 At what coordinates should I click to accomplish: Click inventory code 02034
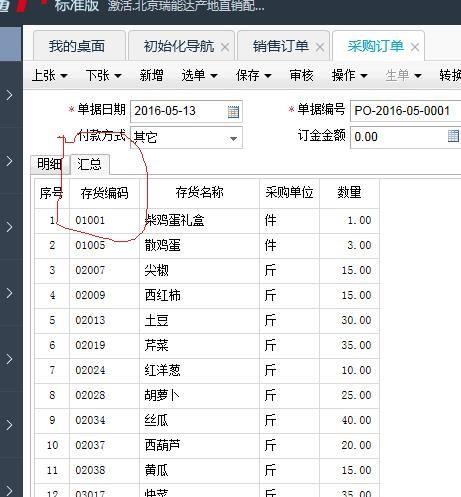[90, 420]
